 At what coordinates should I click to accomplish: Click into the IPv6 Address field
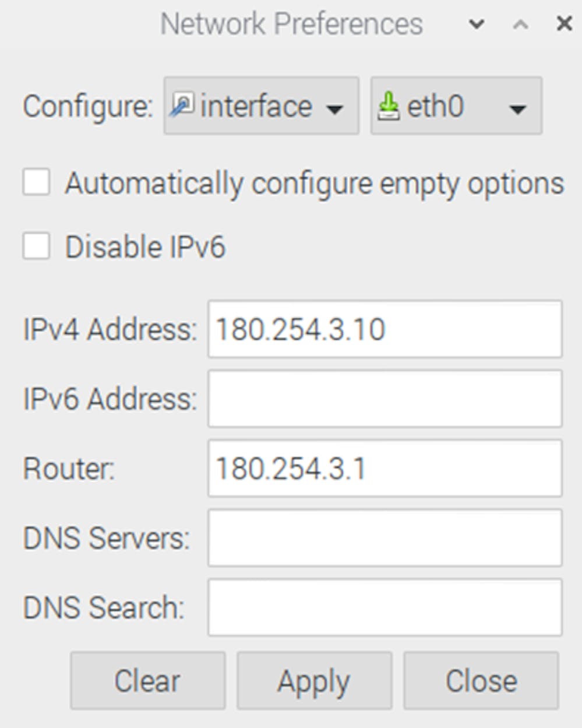385,399
